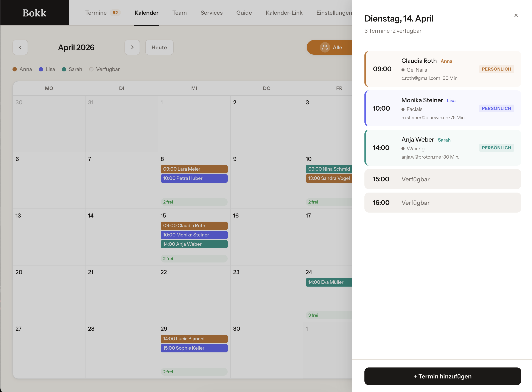Navigate to the next month
The width and height of the screenshot is (532, 392).
[132, 47]
